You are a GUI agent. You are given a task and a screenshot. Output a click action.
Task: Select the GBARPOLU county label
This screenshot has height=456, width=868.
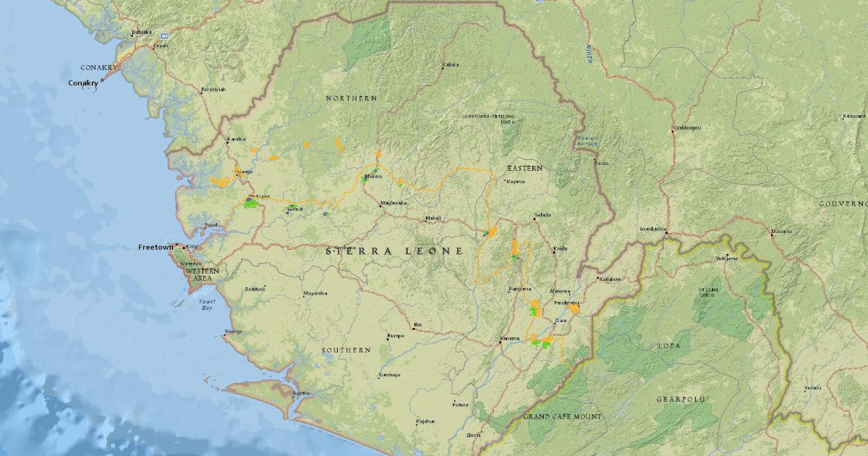pos(681,400)
